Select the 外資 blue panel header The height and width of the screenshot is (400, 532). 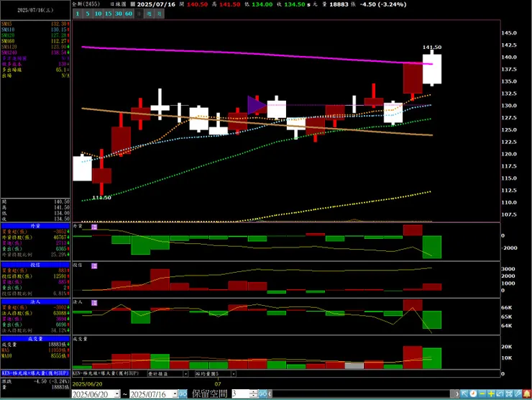(35, 226)
